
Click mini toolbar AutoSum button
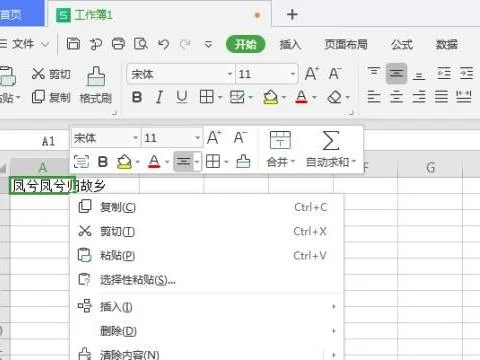pyautogui.click(x=331, y=149)
